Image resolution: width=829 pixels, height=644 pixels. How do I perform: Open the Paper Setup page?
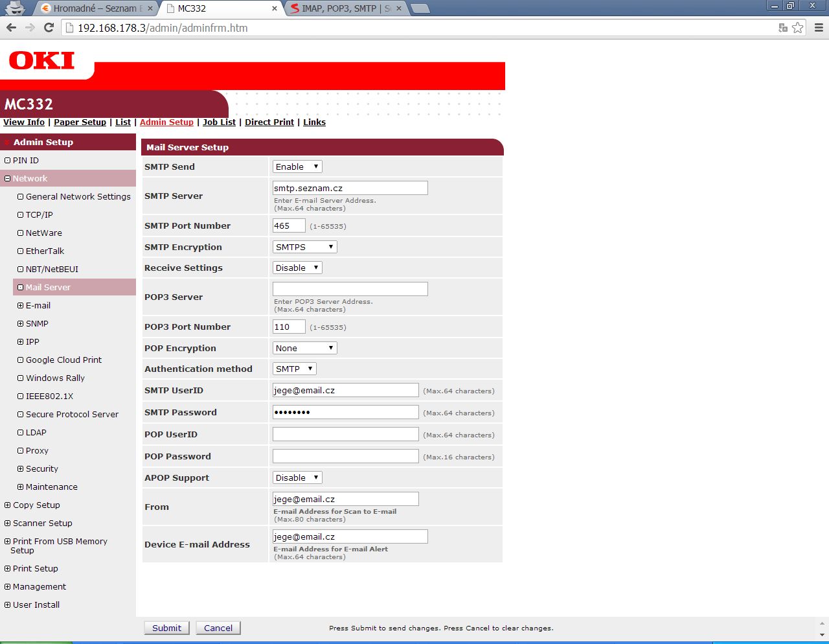[x=80, y=122]
